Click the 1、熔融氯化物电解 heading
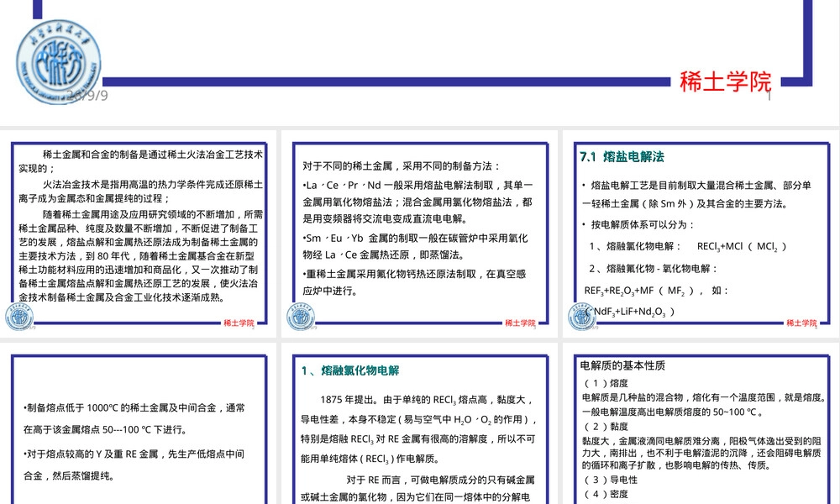840x504 pixels. 350,370
